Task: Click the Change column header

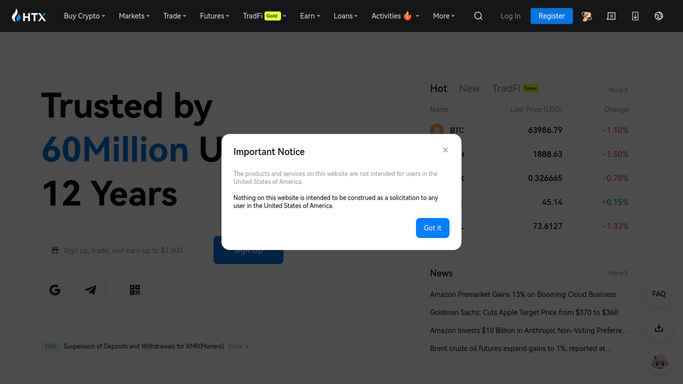Action: pyautogui.click(x=616, y=110)
